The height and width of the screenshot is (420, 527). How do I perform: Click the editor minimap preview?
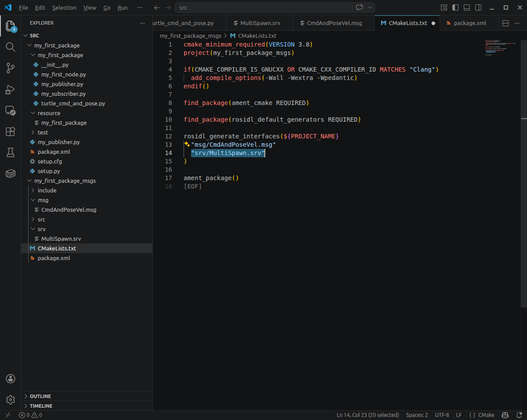(x=500, y=47)
